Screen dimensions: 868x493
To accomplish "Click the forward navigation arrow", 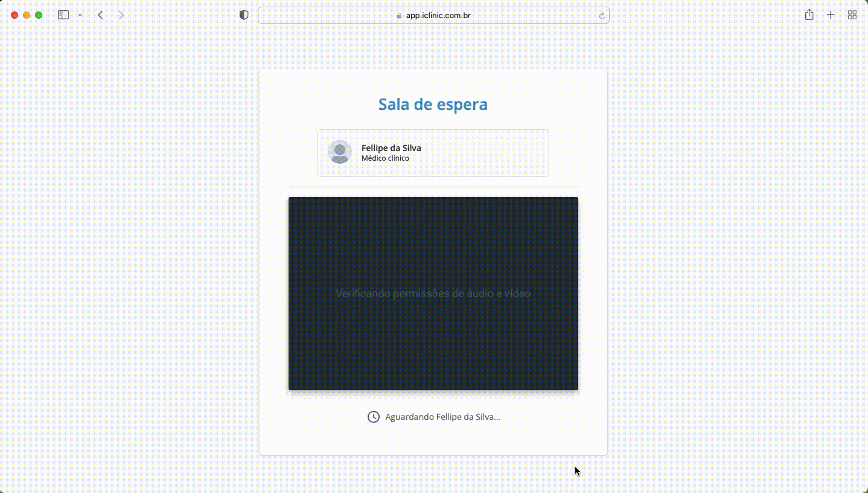I will [x=121, y=14].
